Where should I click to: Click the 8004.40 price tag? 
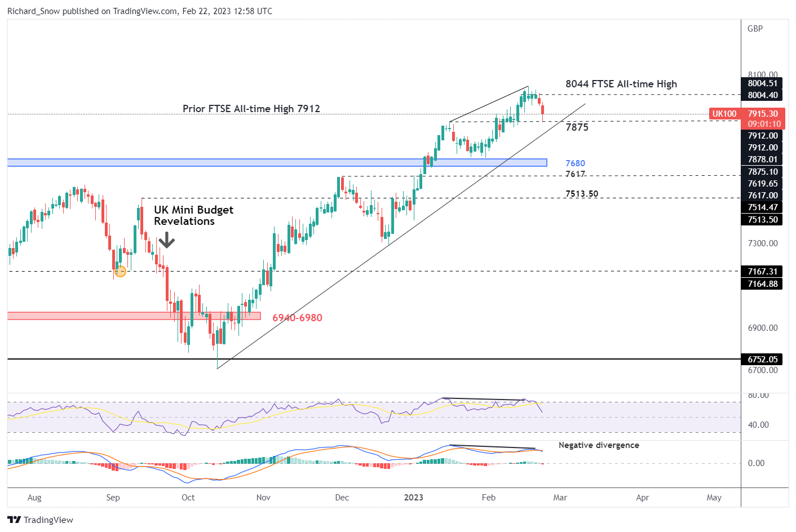click(763, 95)
